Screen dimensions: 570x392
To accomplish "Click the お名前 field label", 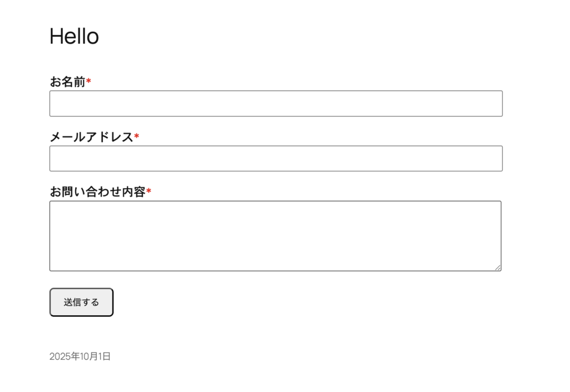I will (x=67, y=82).
